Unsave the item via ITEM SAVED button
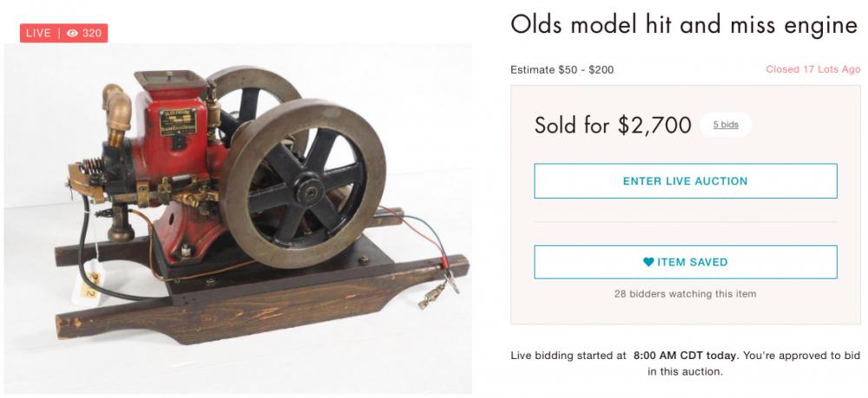 (x=685, y=262)
